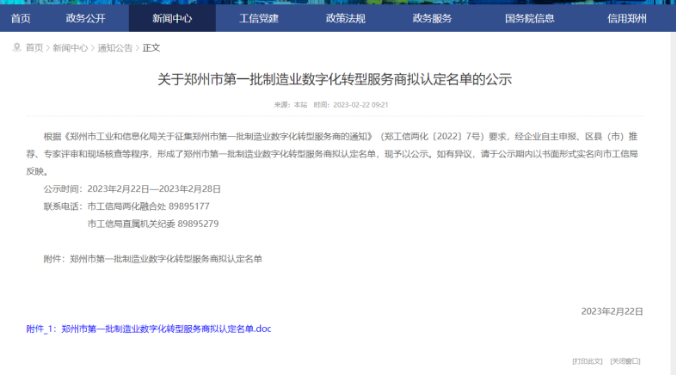Screen dimensions: 676x379
Task: Click the location pin icon in breadcrumb
Action: pyautogui.click(x=17, y=47)
